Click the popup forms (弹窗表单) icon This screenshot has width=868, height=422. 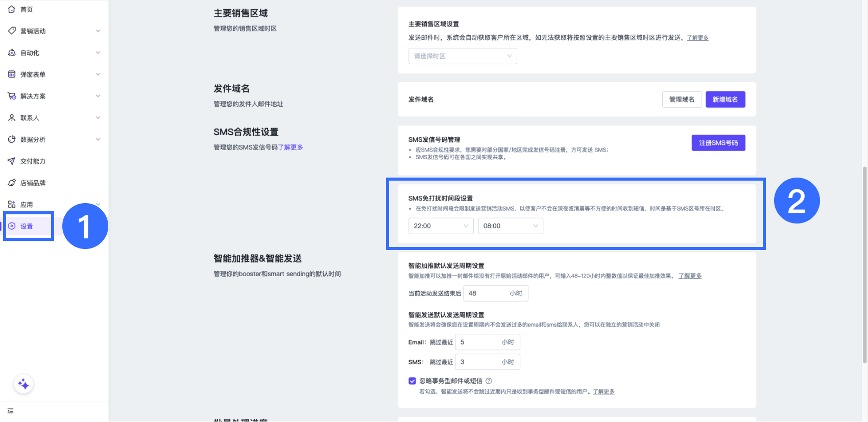12,75
